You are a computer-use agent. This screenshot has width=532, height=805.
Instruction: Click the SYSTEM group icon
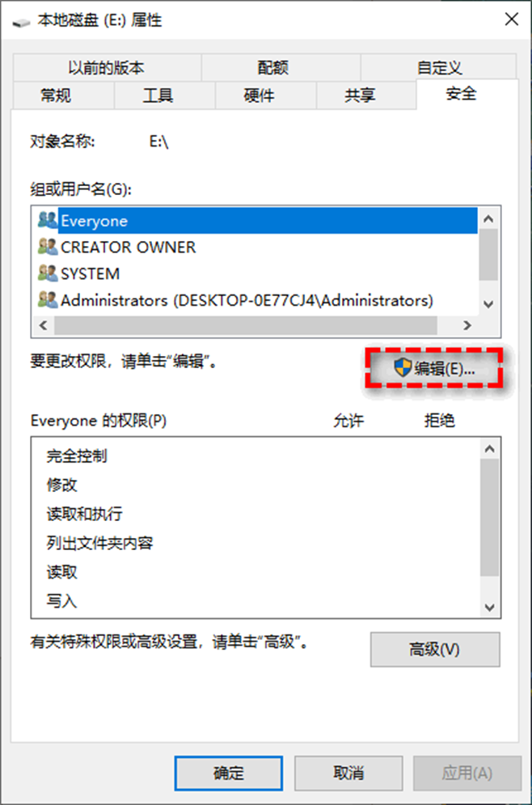click(x=48, y=273)
